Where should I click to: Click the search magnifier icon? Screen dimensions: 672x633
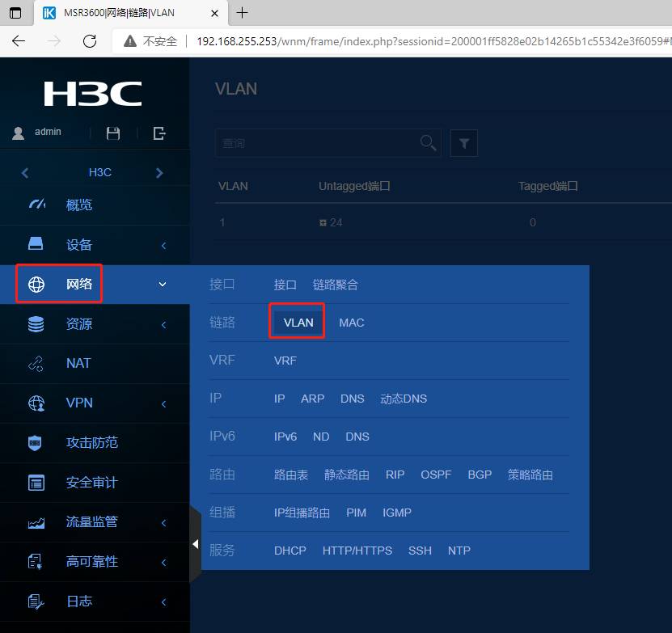tap(428, 143)
